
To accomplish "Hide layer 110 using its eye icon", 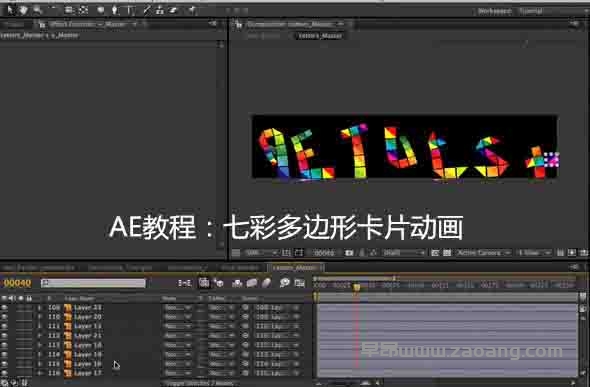I will coord(4,317).
